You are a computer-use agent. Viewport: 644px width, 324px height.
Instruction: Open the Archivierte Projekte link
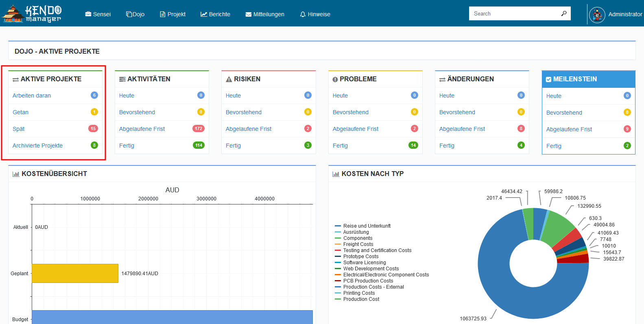tap(37, 146)
